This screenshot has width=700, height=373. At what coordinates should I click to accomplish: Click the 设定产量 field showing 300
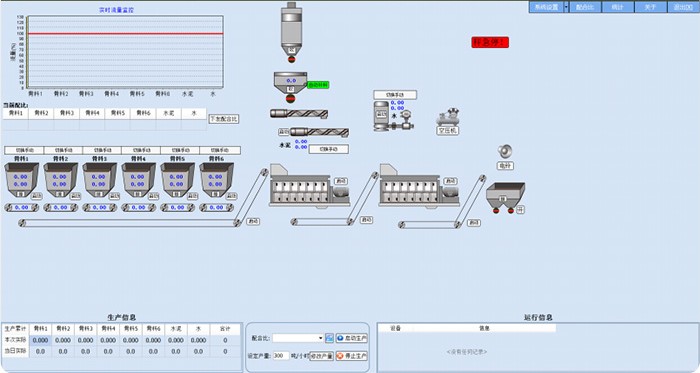pos(281,356)
